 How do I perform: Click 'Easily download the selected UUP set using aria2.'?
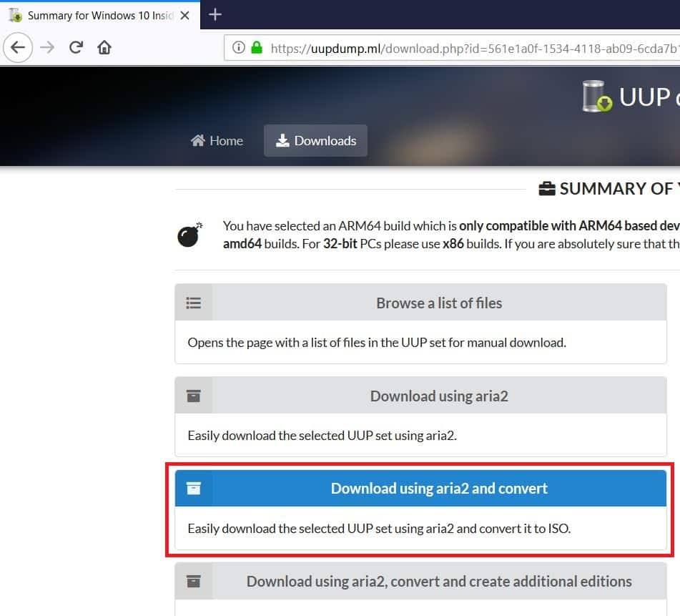tap(322, 436)
